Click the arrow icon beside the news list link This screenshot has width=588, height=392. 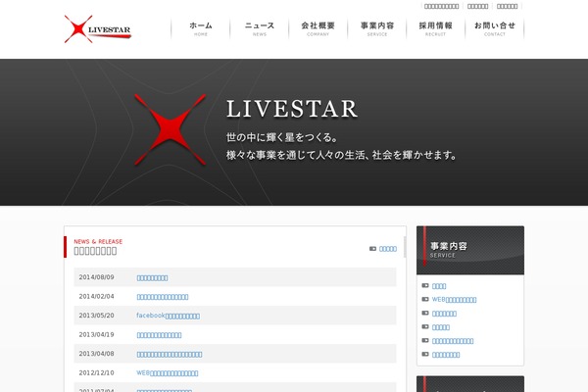coord(372,249)
